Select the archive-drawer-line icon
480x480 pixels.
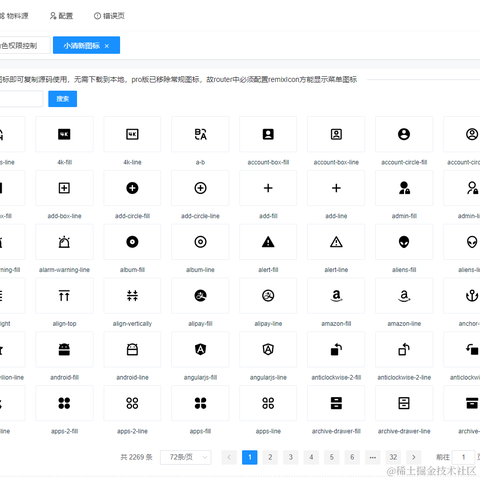coord(404,403)
